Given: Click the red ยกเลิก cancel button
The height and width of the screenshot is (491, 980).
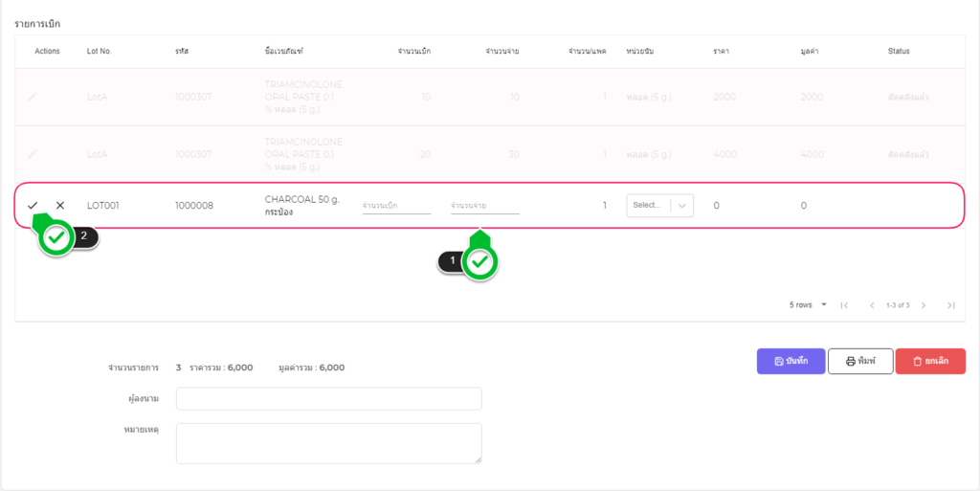Looking at the screenshot, I should (x=930, y=361).
